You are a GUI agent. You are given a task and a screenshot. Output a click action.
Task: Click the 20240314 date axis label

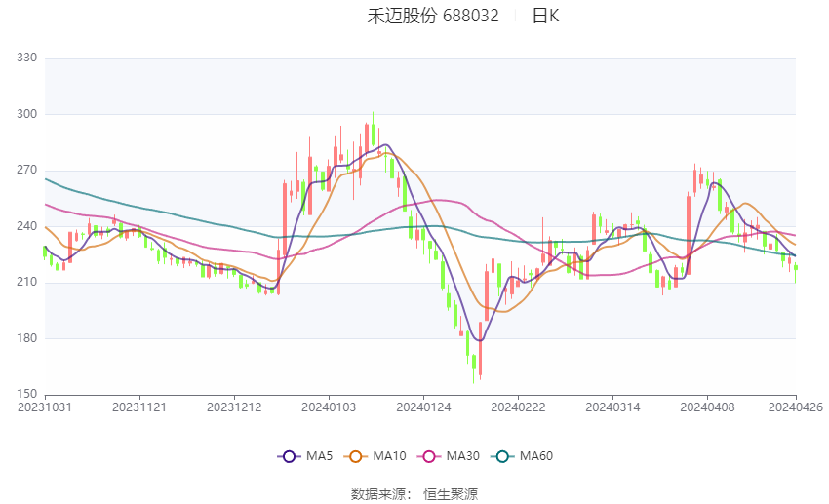[x=612, y=407]
